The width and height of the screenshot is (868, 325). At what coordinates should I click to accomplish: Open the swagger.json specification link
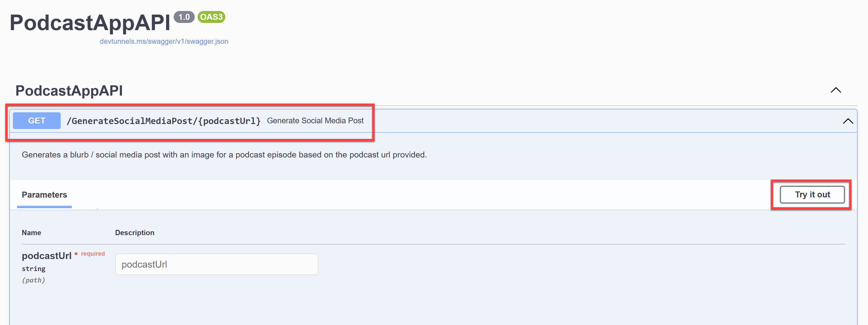164,41
